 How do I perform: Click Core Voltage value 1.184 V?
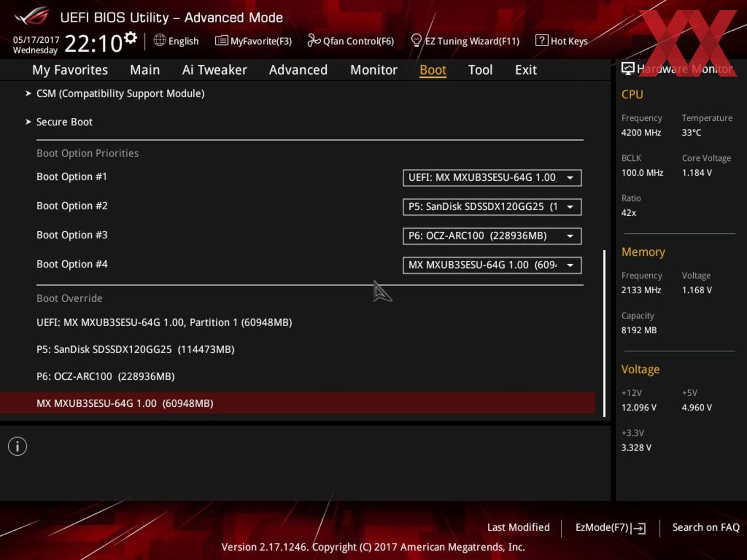point(697,172)
